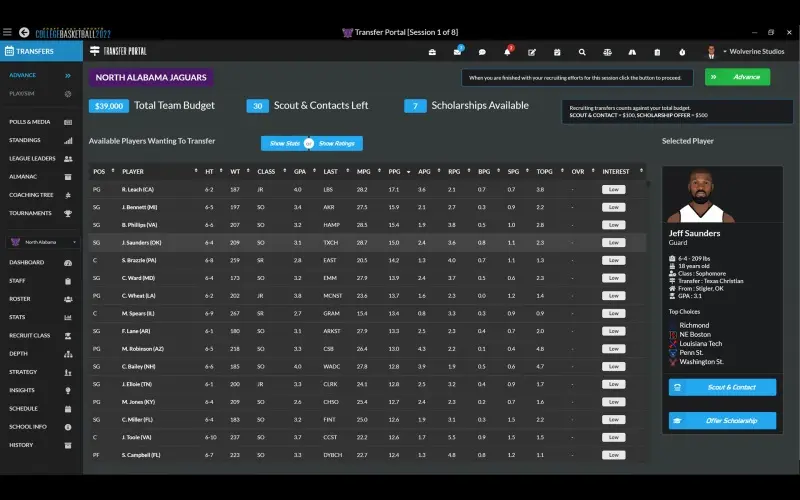Click Offer Scholarship for Jeff Saunders
This screenshot has width=800, height=500.
pyautogui.click(x=722, y=421)
